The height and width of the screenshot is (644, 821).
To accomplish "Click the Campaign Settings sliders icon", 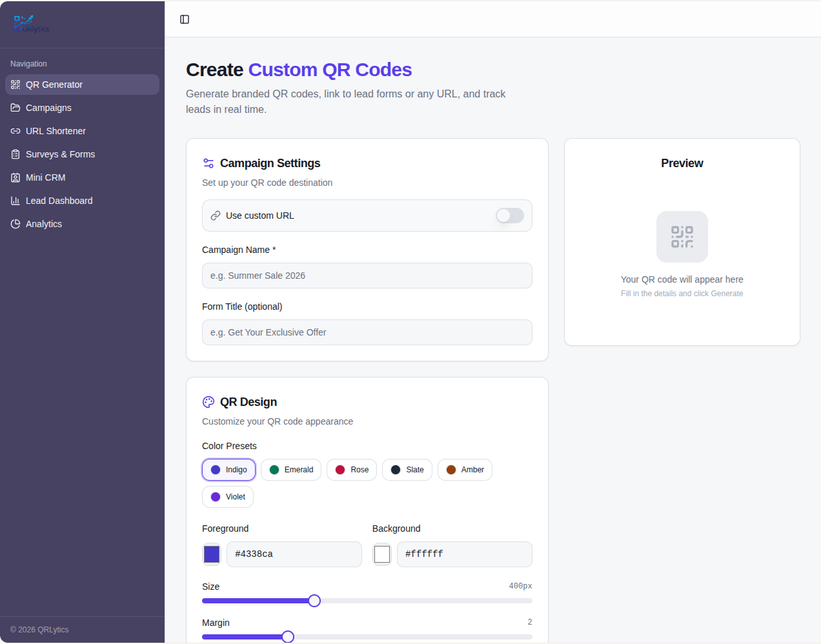I will [x=208, y=163].
